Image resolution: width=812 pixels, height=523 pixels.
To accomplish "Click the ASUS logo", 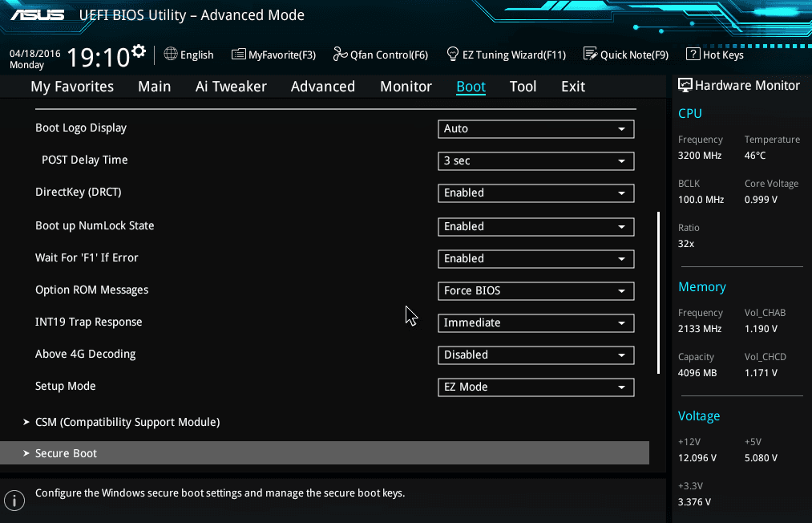I will [x=38, y=14].
